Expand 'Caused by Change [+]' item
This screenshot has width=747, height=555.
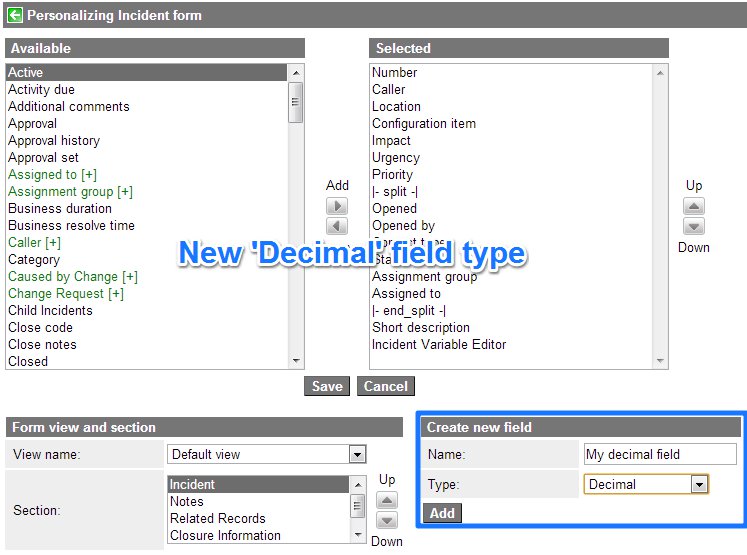pyautogui.click(x=73, y=276)
